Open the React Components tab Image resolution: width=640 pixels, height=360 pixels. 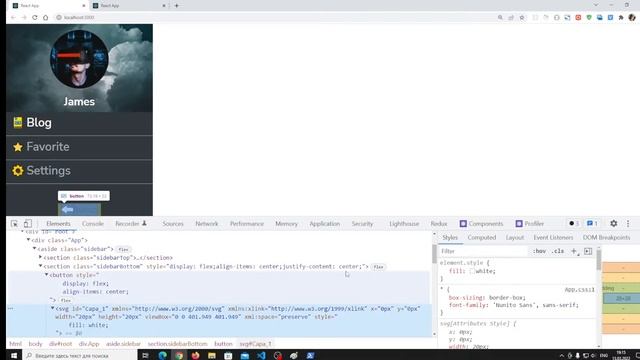tap(481, 224)
